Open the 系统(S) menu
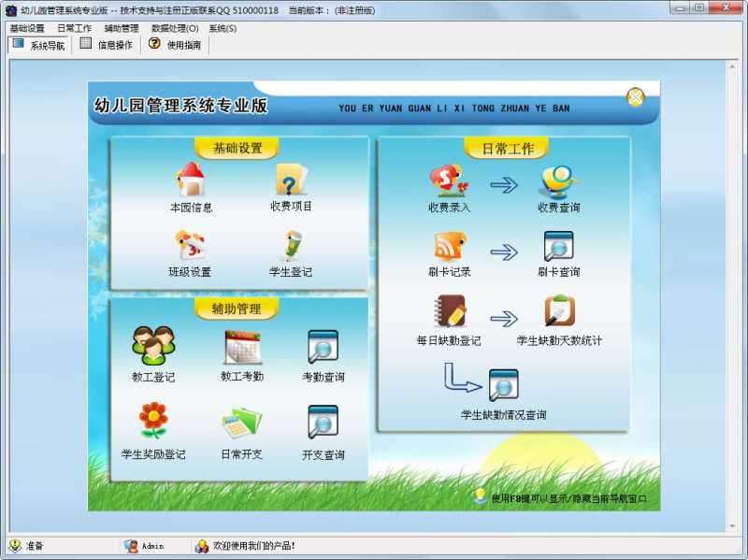The width and height of the screenshot is (748, 560). click(223, 29)
